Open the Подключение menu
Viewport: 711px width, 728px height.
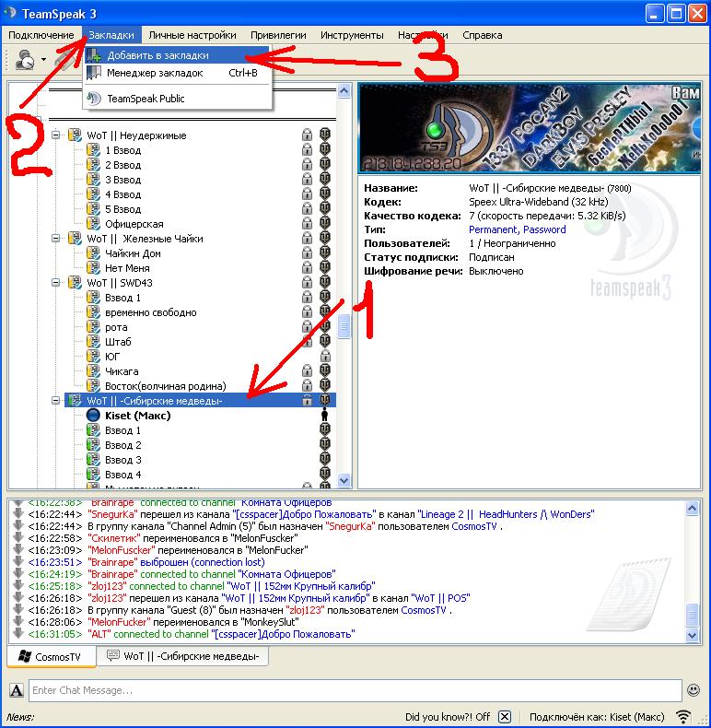[x=41, y=35]
